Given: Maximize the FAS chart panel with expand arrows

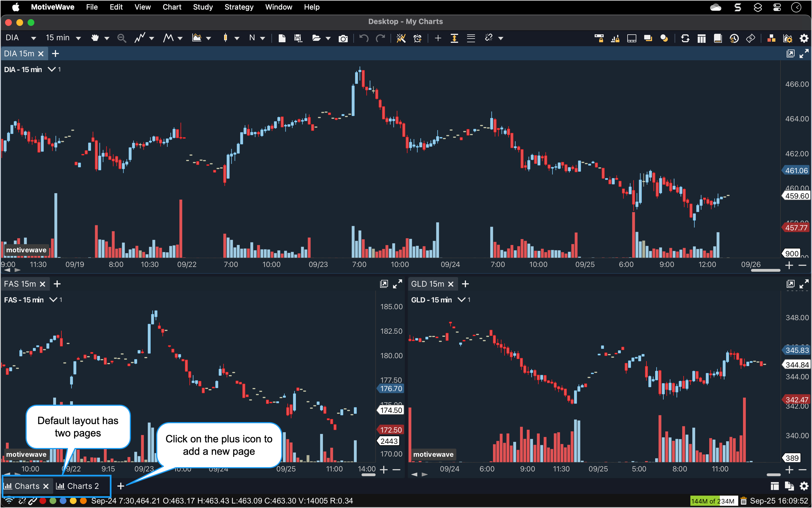Looking at the screenshot, I should 398,284.
